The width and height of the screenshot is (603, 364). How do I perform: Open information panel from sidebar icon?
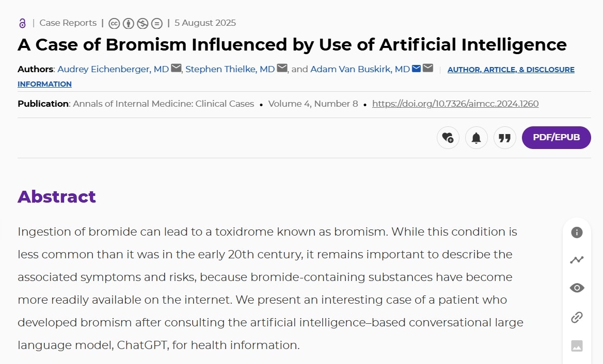(x=577, y=233)
